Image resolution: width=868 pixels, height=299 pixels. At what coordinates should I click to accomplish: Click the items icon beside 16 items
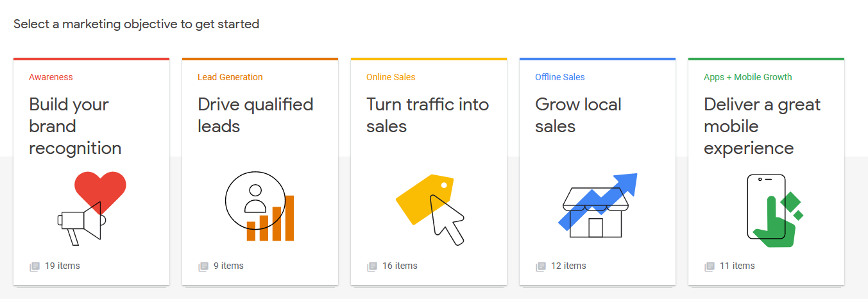(x=372, y=266)
